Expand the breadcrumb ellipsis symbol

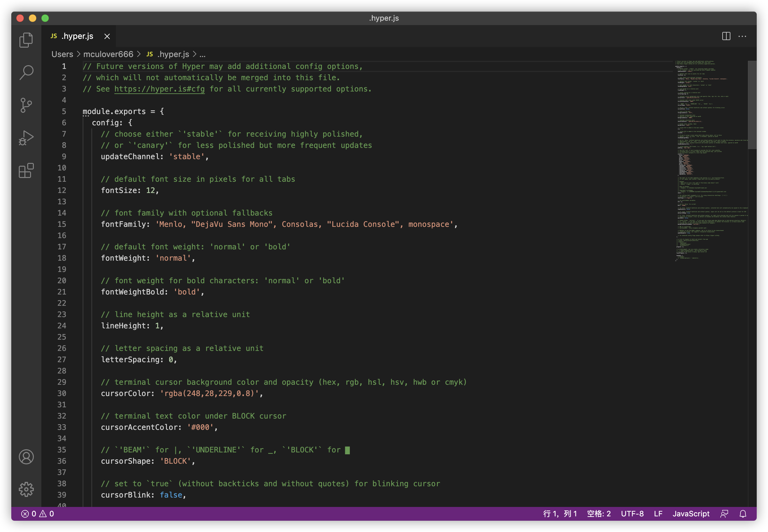[202, 54]
